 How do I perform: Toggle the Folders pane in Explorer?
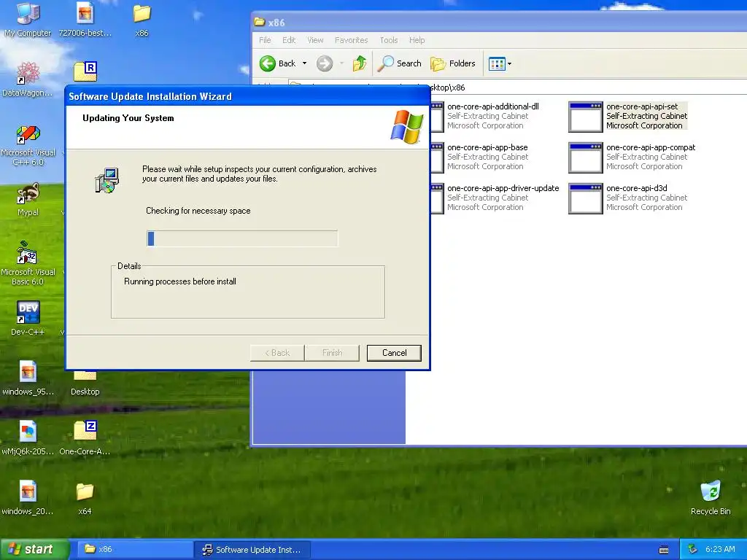452,63
